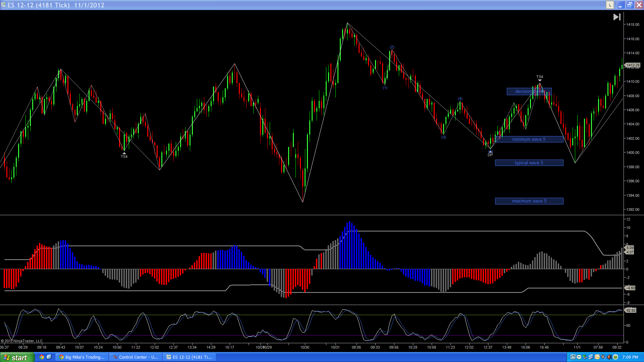
Task: Click the TS4 marker above decision point
Action: pyautogui.click(x=540, y=77)
